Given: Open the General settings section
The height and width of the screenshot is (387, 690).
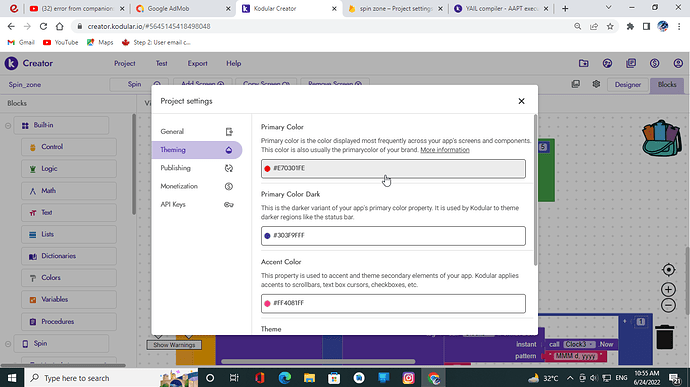Looking at the screenshot, I should pos(197,132).
